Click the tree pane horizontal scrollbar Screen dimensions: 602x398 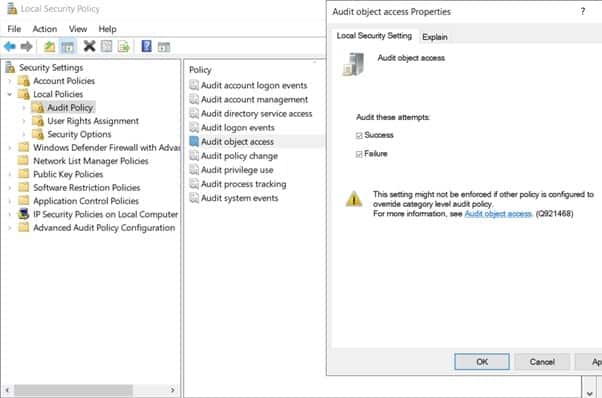tap(90, 390)
